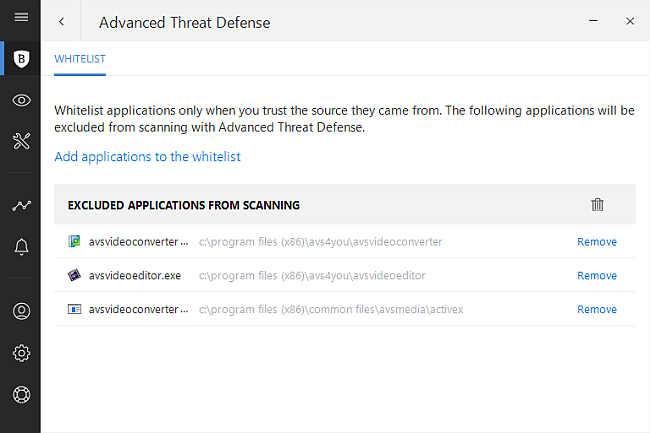
Task: Select path ending in avsmedia\activex
Action: pos(331,310)
